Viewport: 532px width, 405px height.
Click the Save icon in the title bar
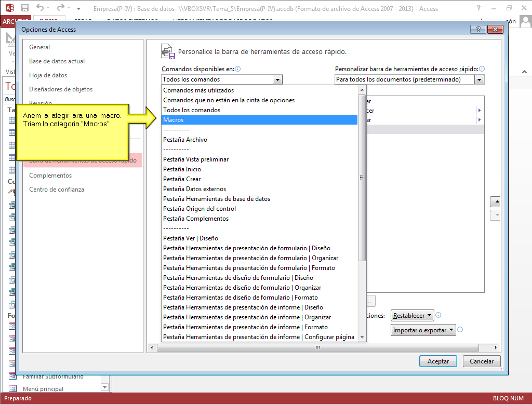[25, 8]
